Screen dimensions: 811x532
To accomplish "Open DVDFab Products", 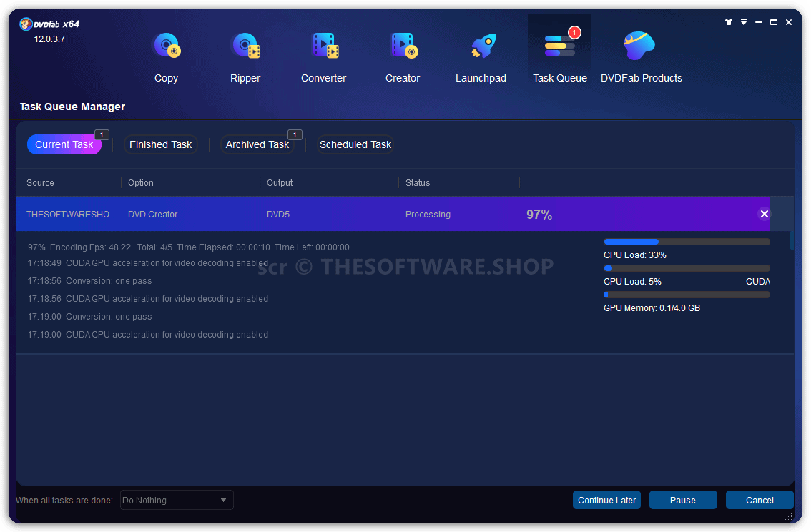I will pyautogui.click(x=642, y=57).
